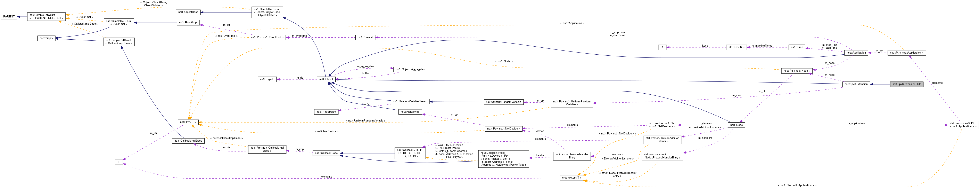Screen dimensions: 980x188
Task: Click ns3::Ptr< ns3::UniformRandomVariable > node
Action: [572, 103]
